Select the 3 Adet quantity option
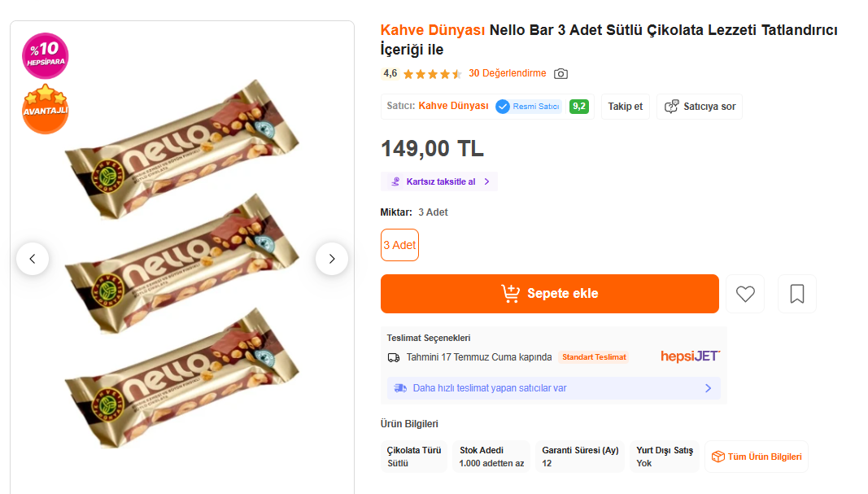This screenshot has height=494, width=868. (x=399, y=245)
